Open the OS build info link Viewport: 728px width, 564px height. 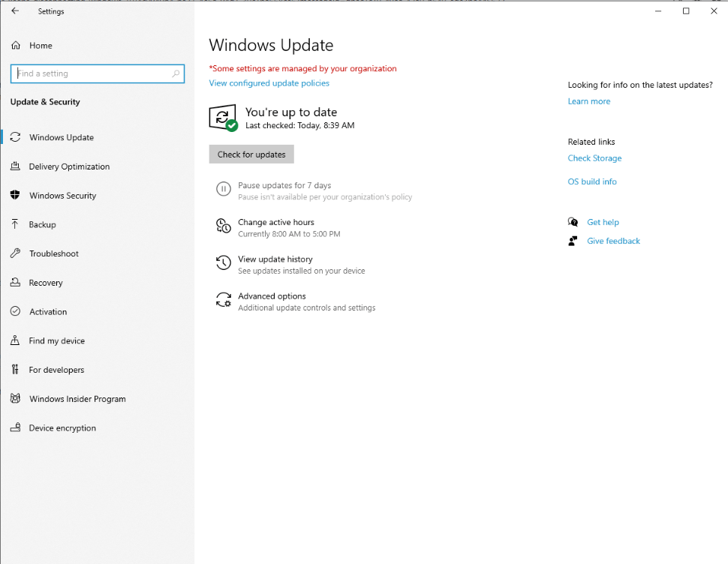click(x=592, y=181)
